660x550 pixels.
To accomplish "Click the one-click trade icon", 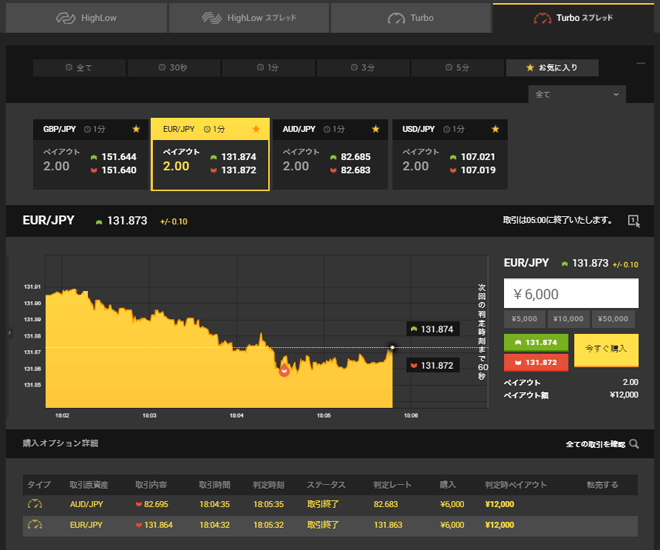I will point(633,221).
